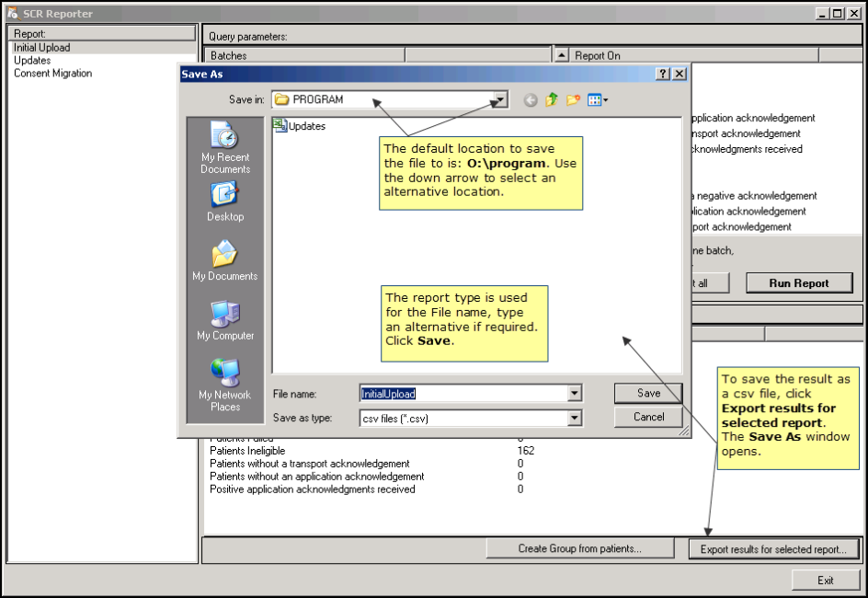Viewport: 868px width, 598px height.
Task: Expand the Save in location dropdown
Action: [499, 99]
